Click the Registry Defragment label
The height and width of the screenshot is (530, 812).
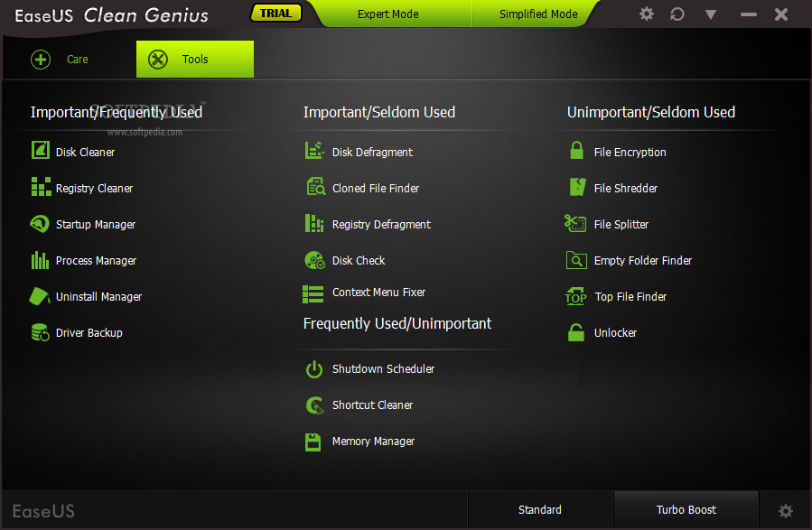pos(382,225)
